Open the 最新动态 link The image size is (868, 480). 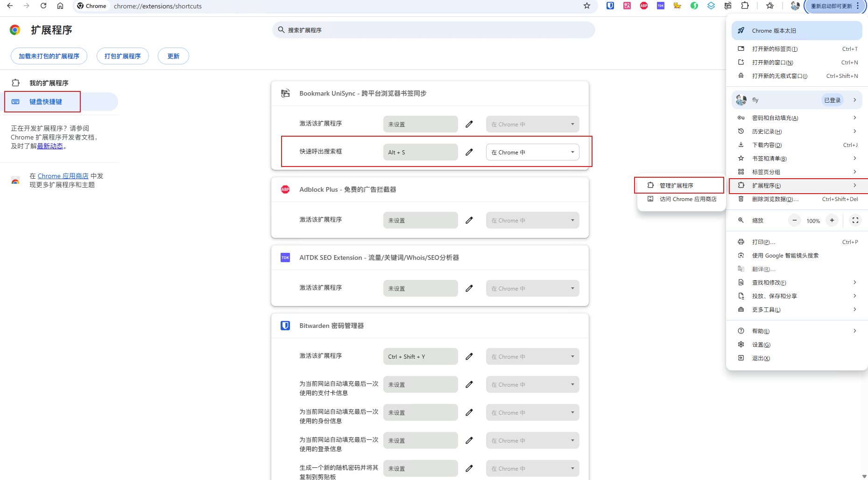click(x=50, y=146)
